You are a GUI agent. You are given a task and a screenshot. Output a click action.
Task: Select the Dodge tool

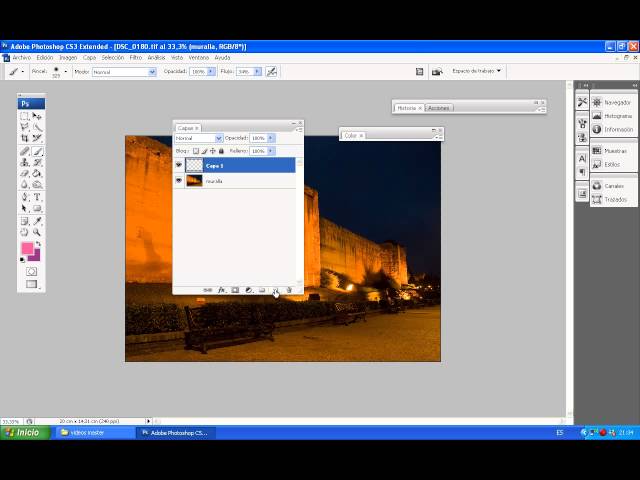(x=37, y=184)
